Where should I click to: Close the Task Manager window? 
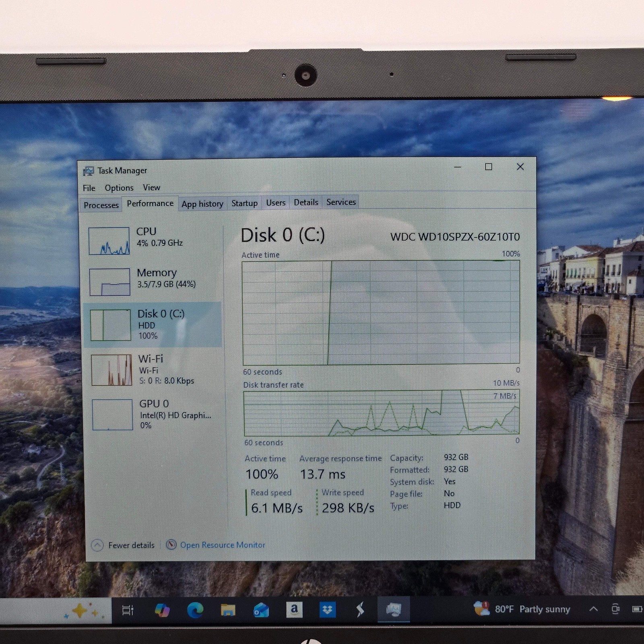(520, 167)
